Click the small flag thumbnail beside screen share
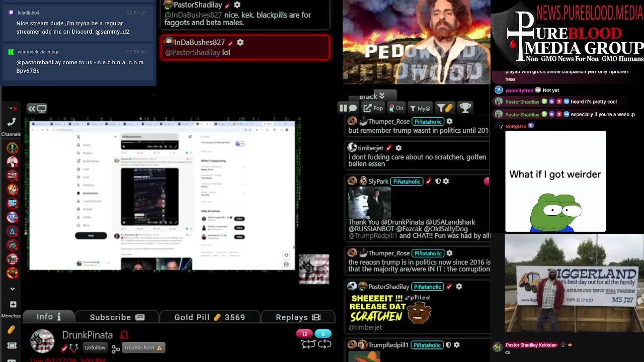Viewport: 644px width, 362px height. (x=314, y=269)
